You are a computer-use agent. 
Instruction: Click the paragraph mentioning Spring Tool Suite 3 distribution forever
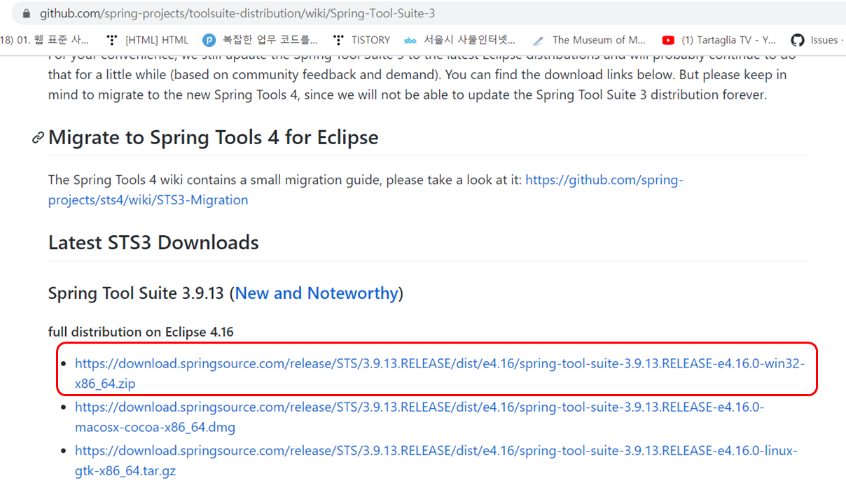pos(422,75)
